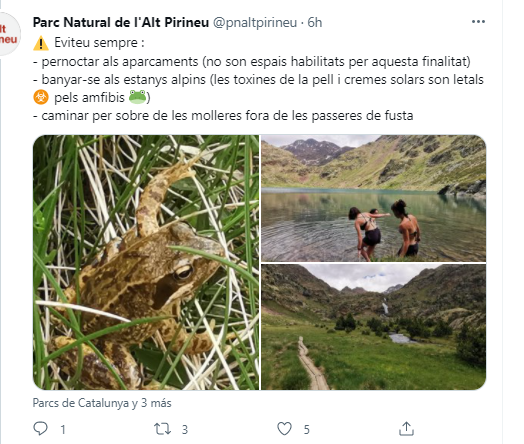Open the lake bathers photo
This screenshot has width=524, height=444.
click(373, 198)
